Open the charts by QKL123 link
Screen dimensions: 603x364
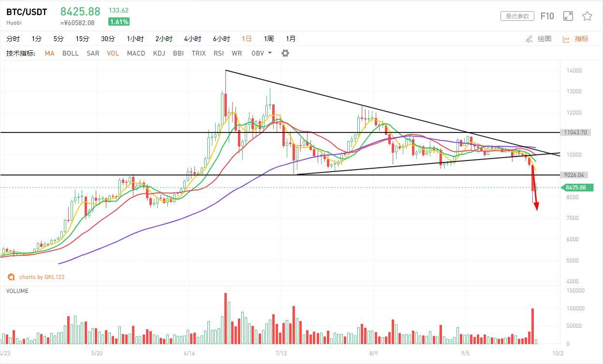[42, 277]
